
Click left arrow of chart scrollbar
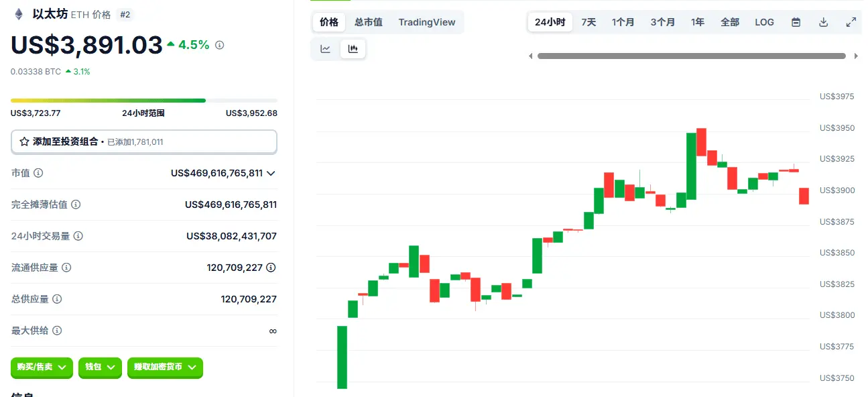(531, 56)
